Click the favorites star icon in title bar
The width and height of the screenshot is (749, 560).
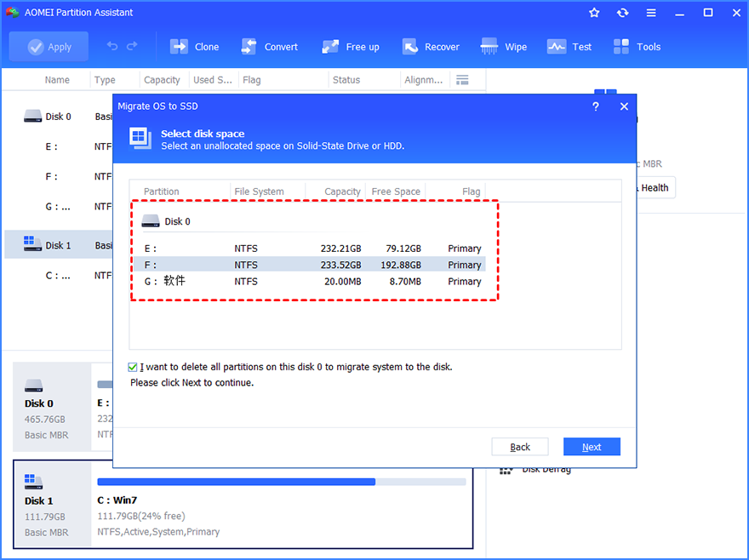click(594, 13)
